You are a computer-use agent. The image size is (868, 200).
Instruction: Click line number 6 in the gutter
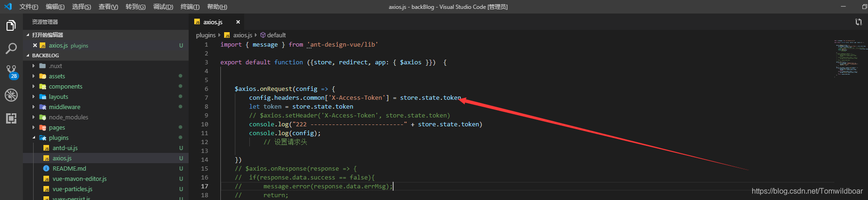(x=206, y=89)
